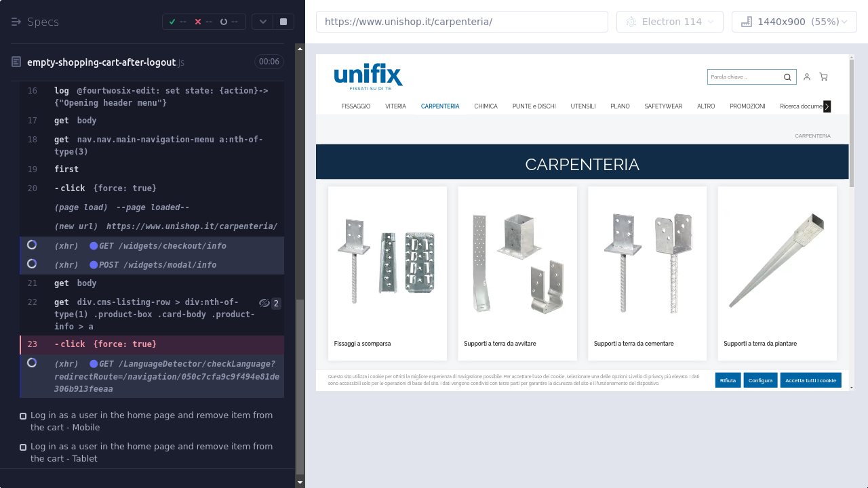Click the search magnifier icon on Unifix site

[787, 77]
